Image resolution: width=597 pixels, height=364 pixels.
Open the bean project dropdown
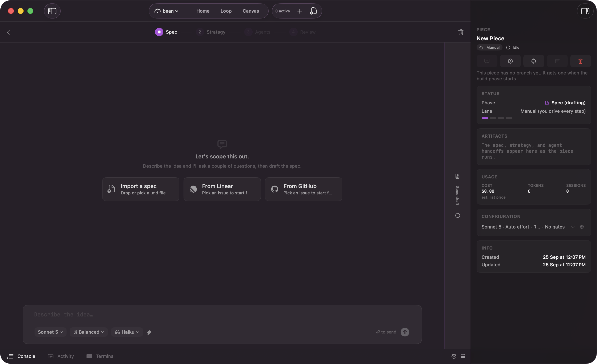[167, 11]
